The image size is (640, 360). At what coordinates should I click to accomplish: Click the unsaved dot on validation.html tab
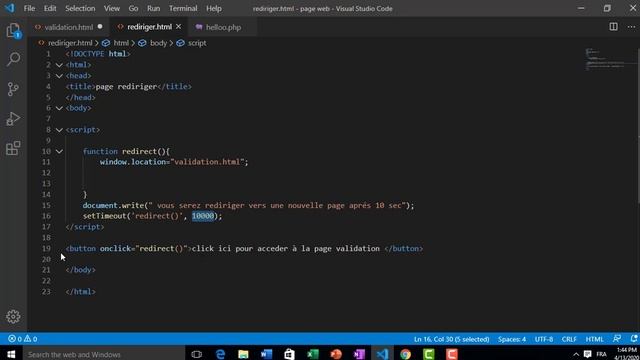pos(100,27)
